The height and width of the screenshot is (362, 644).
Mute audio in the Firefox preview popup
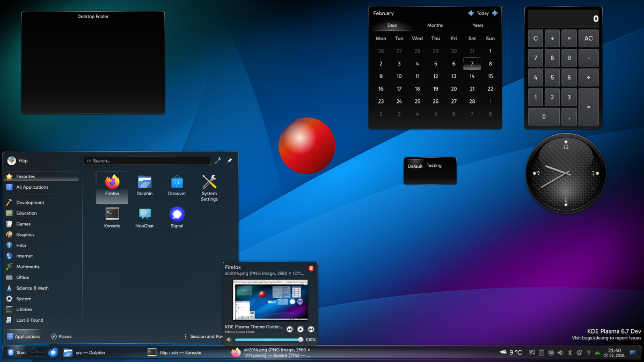pos(229,339)
